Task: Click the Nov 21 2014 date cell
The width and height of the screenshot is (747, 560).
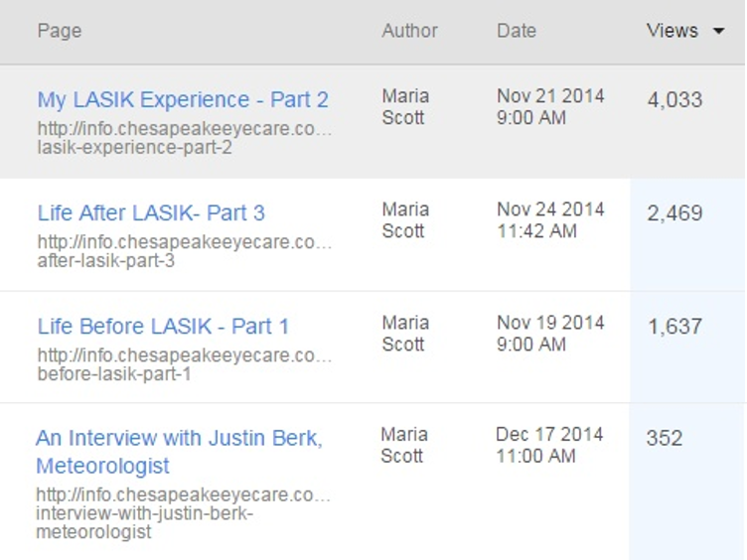Action: [550, 106]
